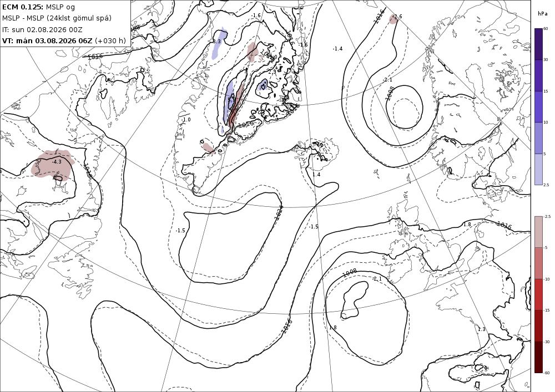This screenshot has width=555, height=392.
Task: Click the light purple 5–10 hPa legend segment
Action: 538,138
